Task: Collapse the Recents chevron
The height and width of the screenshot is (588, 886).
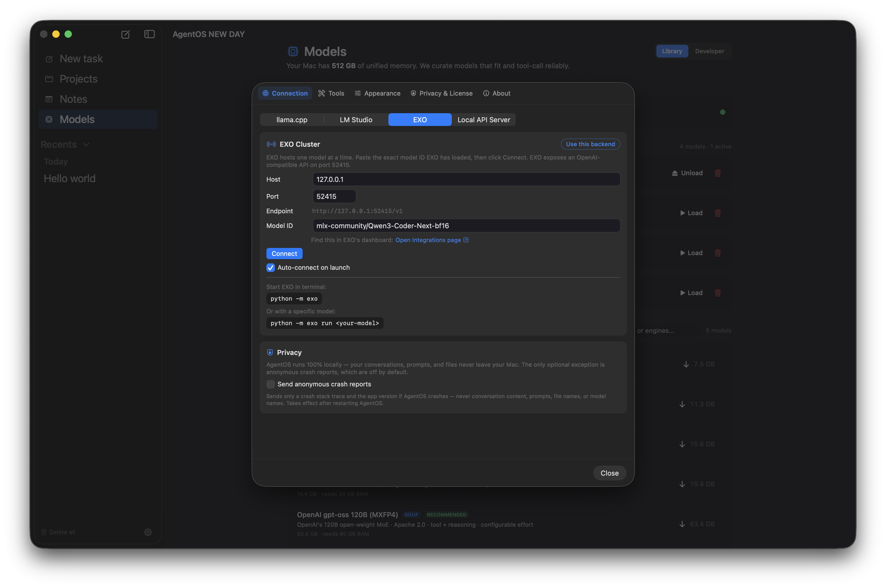Action: point(86,145)
